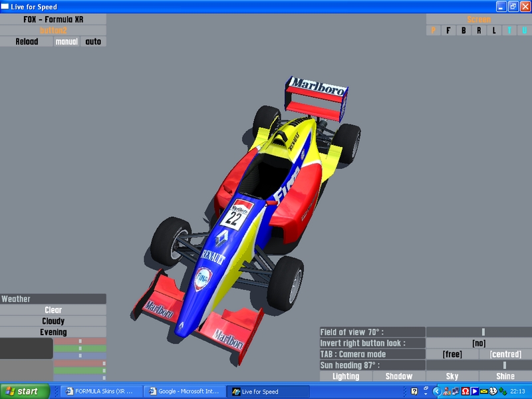Click the P view button under Screen
Screen dimensions: 532x399
[x=434, y=31]
